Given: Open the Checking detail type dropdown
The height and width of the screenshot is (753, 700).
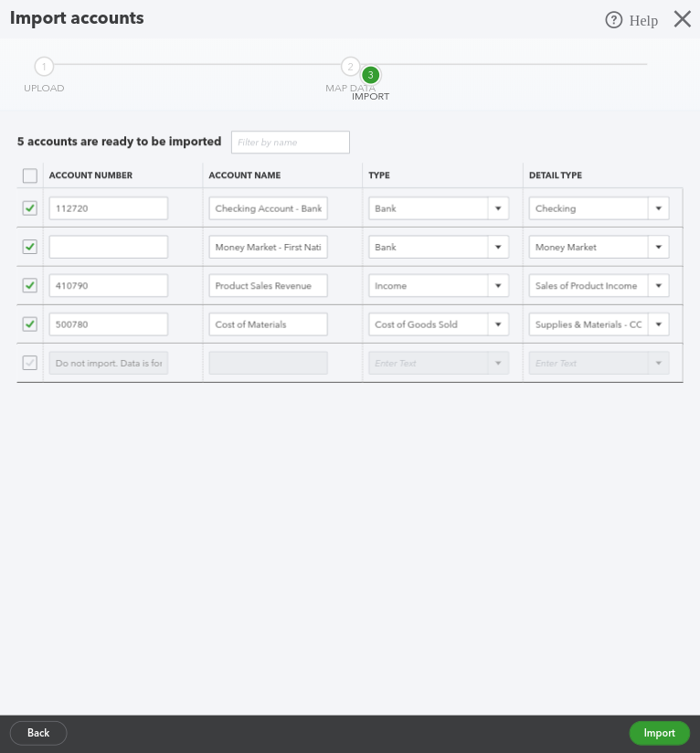Looking at the screenshot, I should (659, 208).
